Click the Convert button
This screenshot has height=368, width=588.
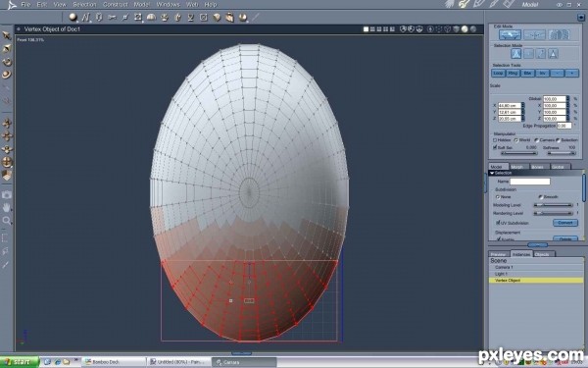click(565, 223)
